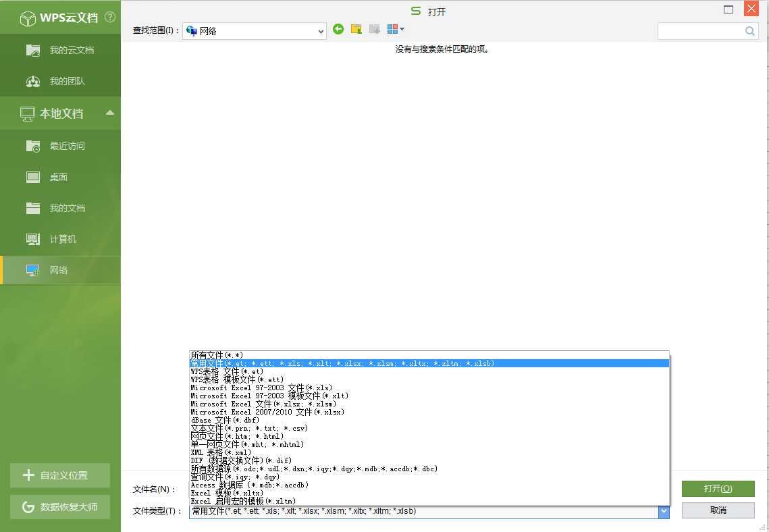
Task: Click the green back arrow icon
Action: tap(338, 30)
